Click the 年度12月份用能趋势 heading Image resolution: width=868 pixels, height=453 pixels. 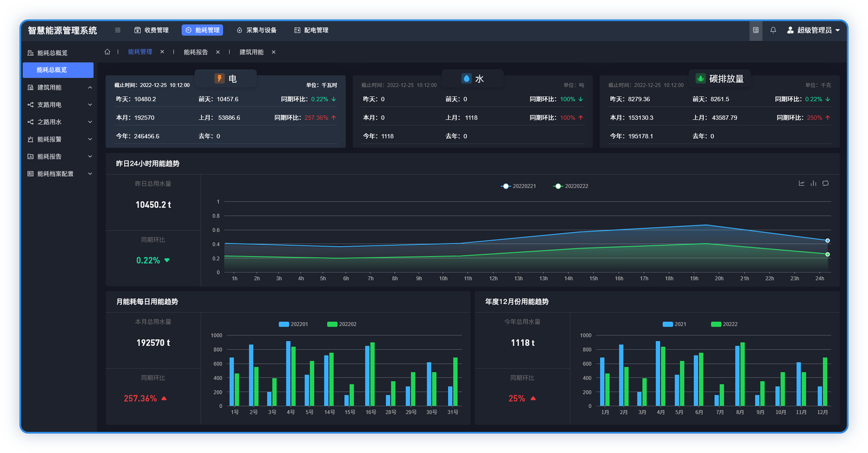click(517, 302)
